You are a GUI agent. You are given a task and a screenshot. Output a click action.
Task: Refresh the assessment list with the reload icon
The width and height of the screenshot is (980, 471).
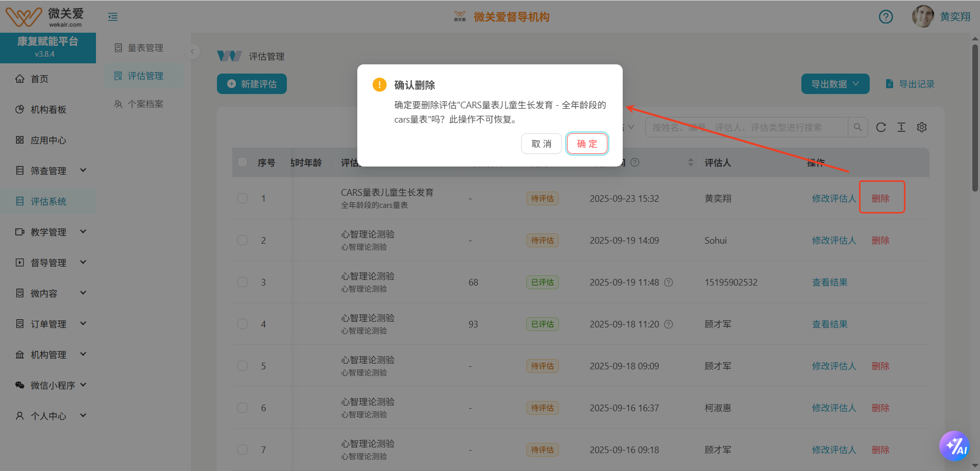coord(881,127)
